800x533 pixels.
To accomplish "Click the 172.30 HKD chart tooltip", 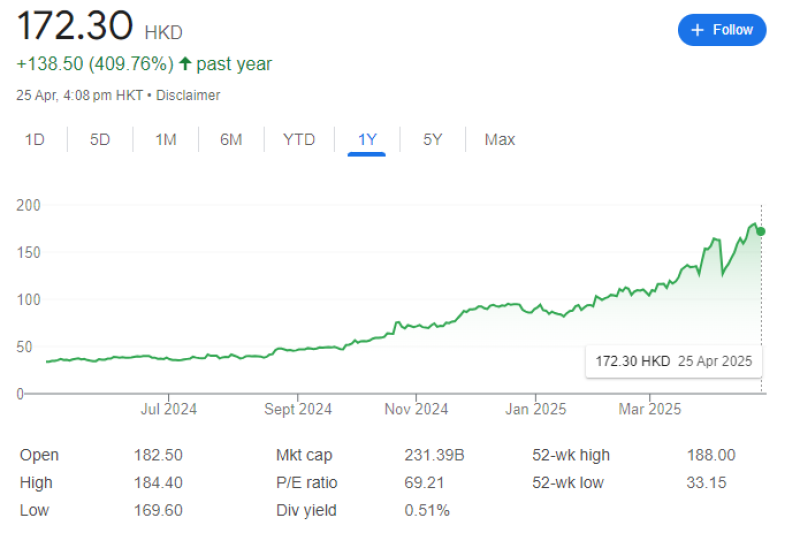I will (673, 361).
